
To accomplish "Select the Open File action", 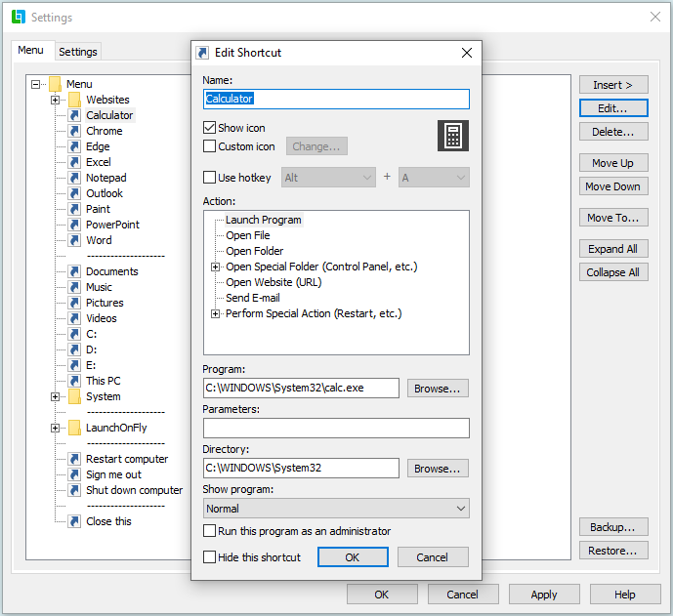I will [248, 235].
